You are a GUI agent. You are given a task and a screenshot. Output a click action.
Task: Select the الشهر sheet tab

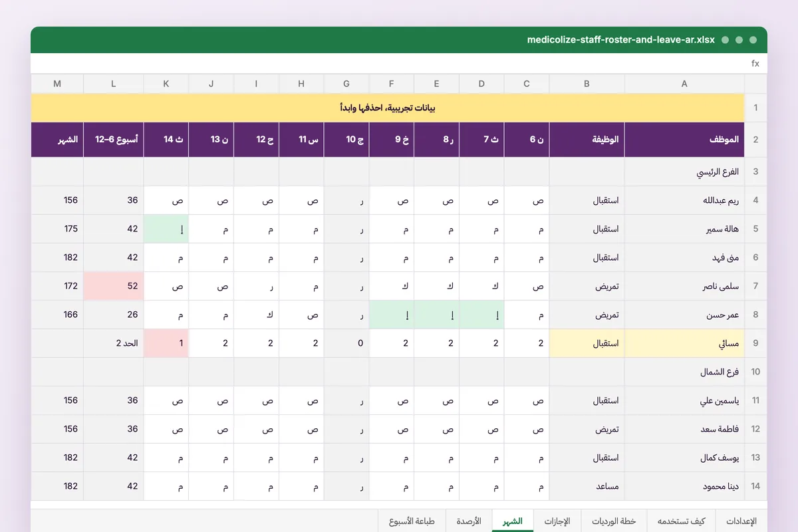pyautogui.click(x=513, y=521)
